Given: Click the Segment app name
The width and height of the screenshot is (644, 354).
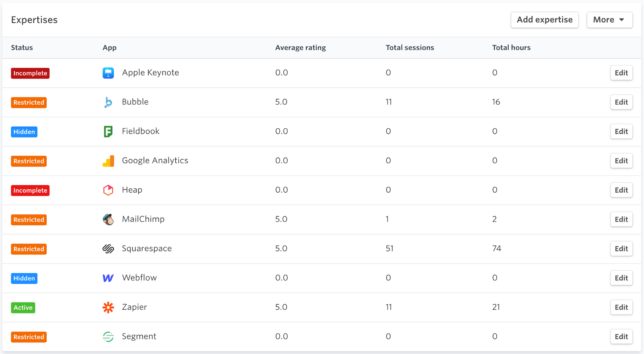Looking at the screenshot, I should pyautogui.click(x=139, y=337).
